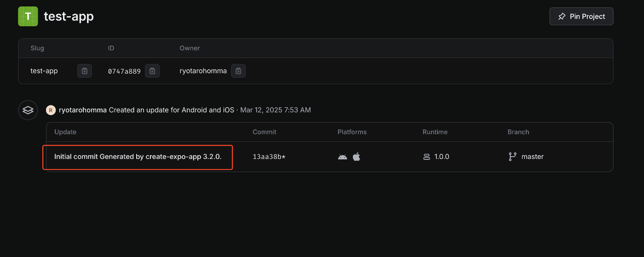Click the git branch icon beside master
This screenshot has height=257, width=644.
512,157
